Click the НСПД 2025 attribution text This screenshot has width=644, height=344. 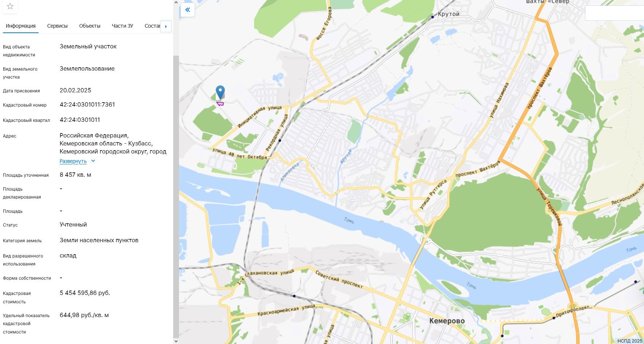[630, 341]
